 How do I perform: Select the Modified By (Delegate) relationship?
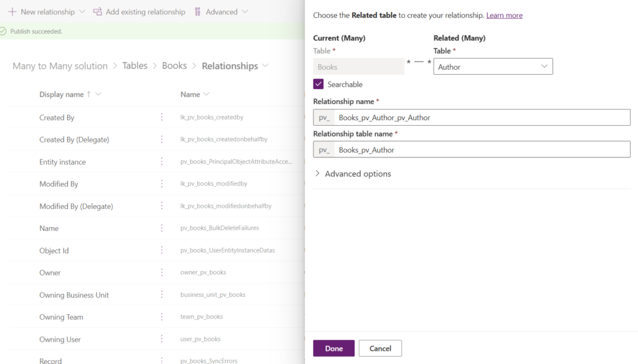[x=76, y=206]
